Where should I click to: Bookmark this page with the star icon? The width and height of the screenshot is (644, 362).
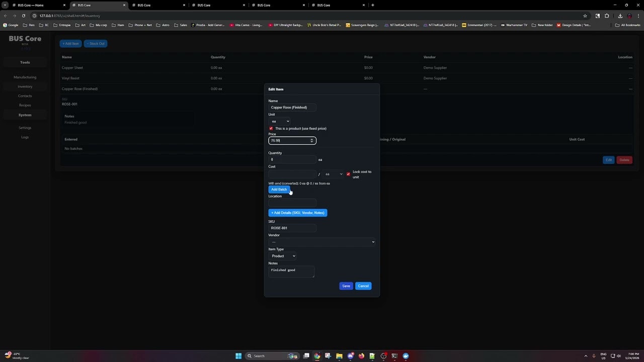(585, 16)
